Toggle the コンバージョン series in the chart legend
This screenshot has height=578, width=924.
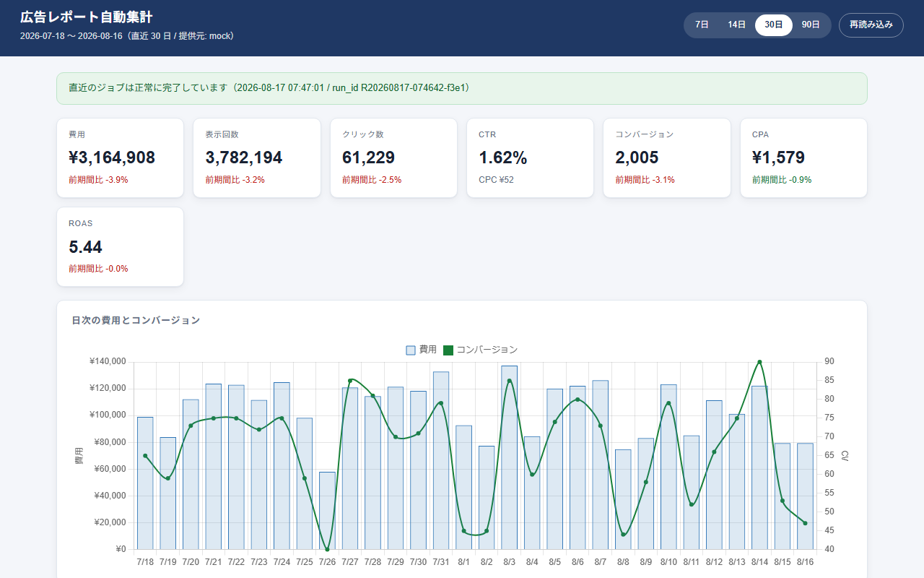(480, 350)
